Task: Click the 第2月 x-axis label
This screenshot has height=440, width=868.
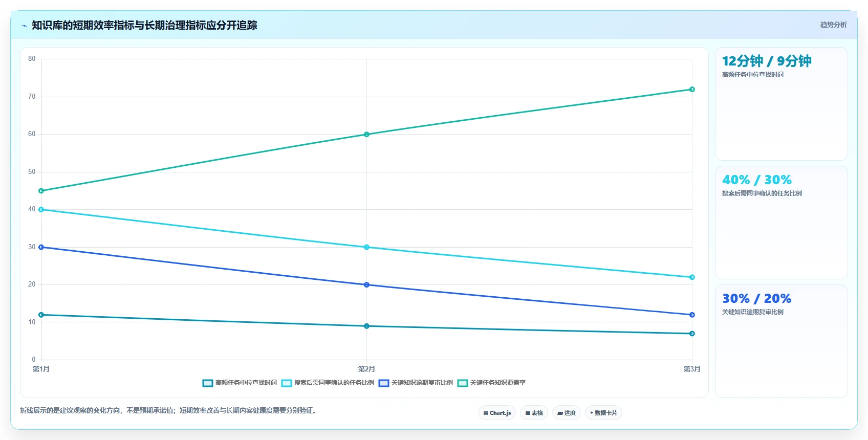Action: (x=366, y=369)
